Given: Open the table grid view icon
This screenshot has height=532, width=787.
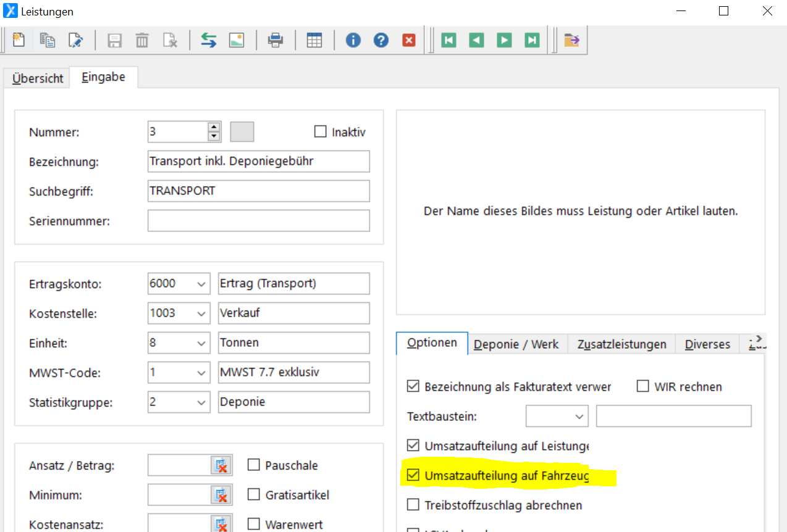Looking at the screenshot, I should click(x=314, y=41).
